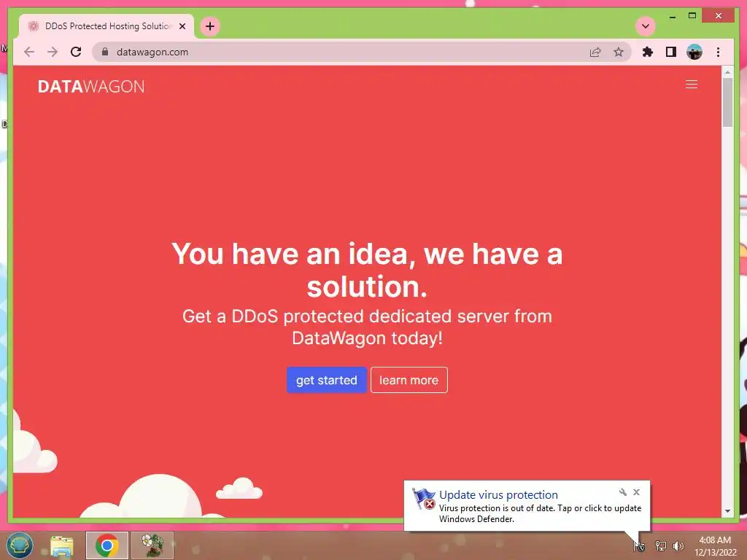The height and width of the screenshot is (560, 747).
Task: Click the browser forward arrow
Action: tap(53, 52)
